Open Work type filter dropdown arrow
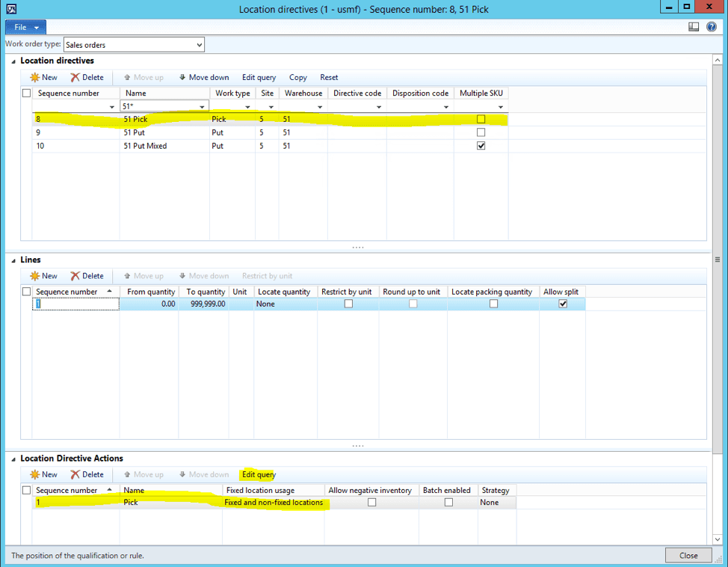 [x=247, y=107]
